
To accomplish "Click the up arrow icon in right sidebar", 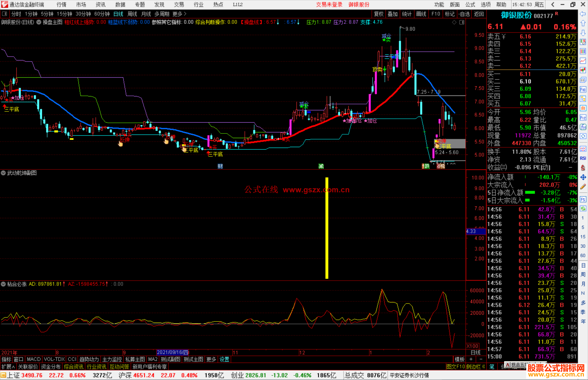I will coord(583,23).
